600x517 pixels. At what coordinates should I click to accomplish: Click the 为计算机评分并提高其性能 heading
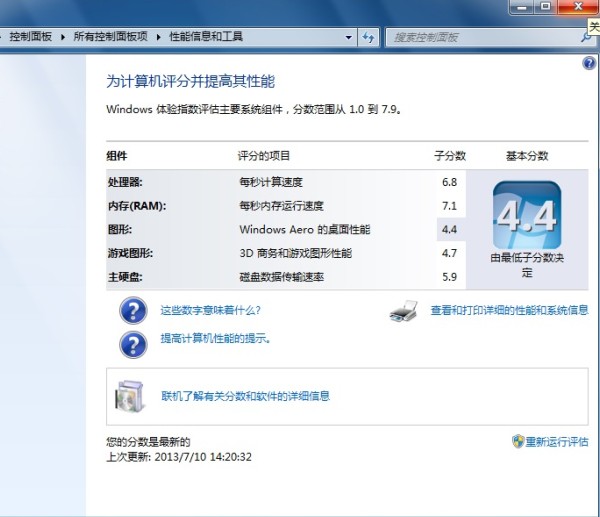click(x=191, y=82)
